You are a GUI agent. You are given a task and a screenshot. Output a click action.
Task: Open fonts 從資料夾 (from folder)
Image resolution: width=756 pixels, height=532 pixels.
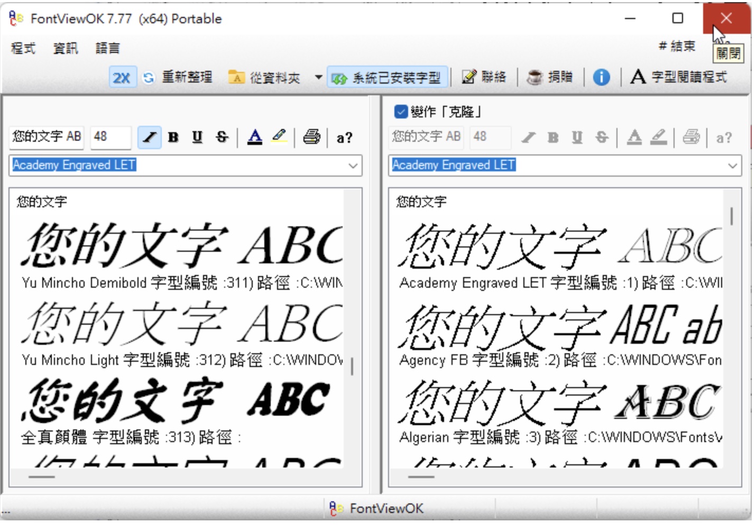point(264,78)
